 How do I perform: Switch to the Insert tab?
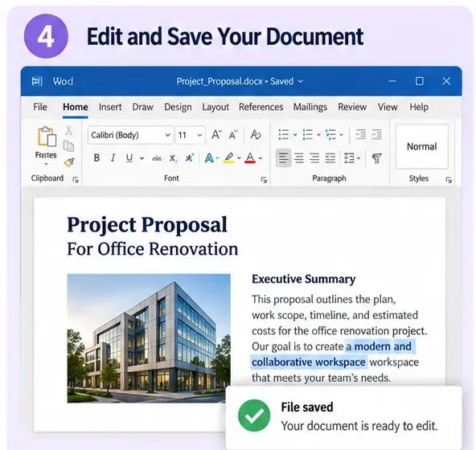point(110,107)
